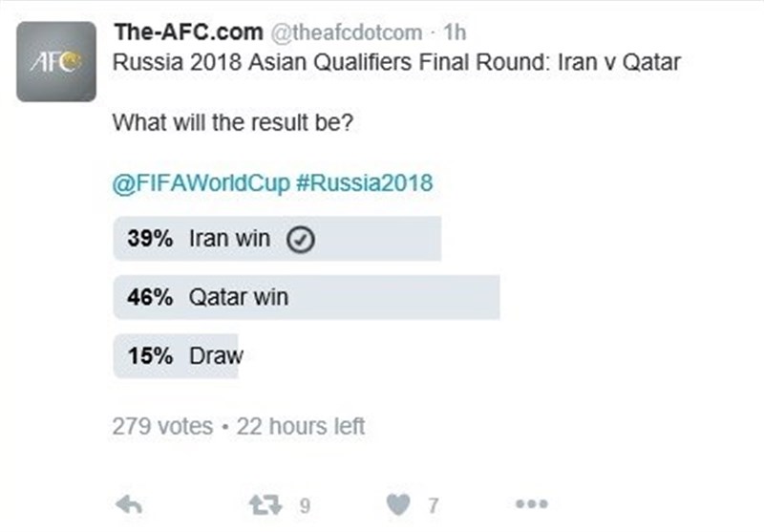Screen dimensions: 764x532
Task: Open the tweet's 1h timestamp
Action: pos(456,32)
